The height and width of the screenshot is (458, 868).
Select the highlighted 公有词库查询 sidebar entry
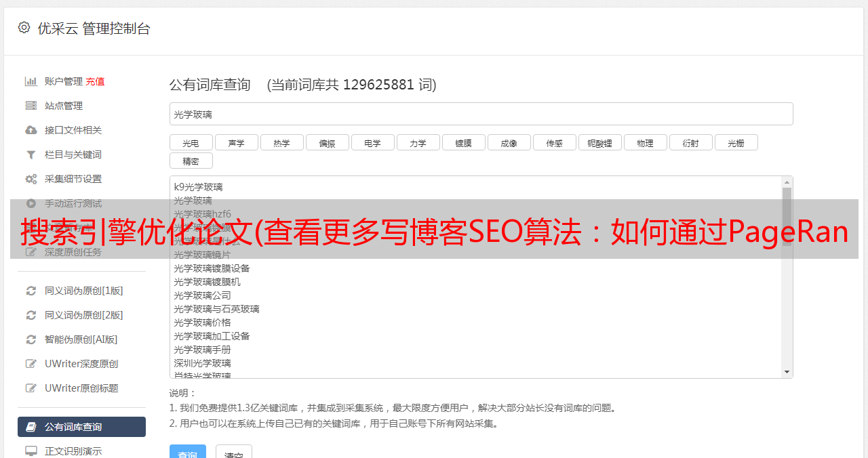click(x=81, y=427)
